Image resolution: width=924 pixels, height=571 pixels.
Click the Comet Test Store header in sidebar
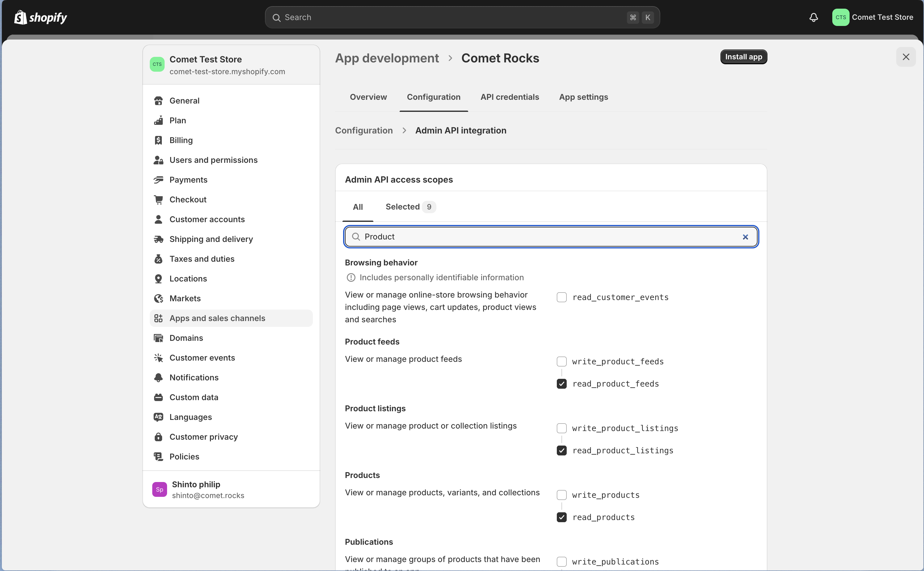click(x=231, y=65)
